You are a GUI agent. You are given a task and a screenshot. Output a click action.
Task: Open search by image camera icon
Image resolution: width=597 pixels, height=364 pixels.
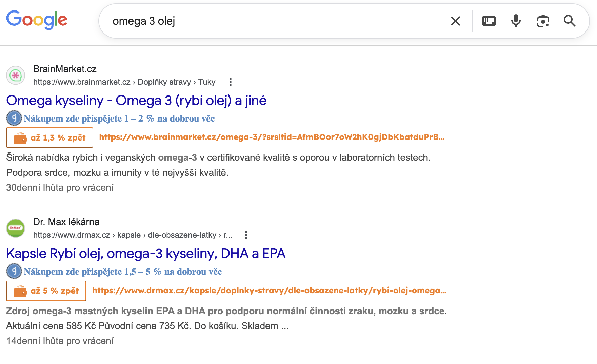tap(543, 21)
